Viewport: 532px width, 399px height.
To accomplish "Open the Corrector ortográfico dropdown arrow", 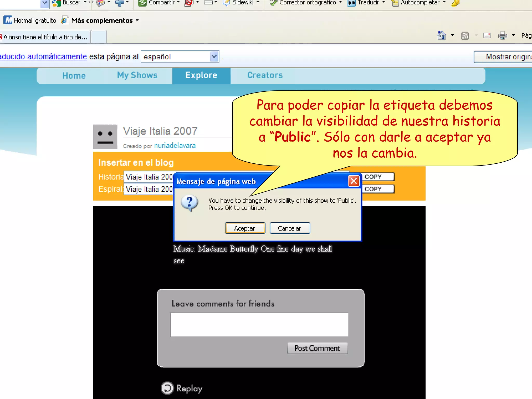I will 340,2.
